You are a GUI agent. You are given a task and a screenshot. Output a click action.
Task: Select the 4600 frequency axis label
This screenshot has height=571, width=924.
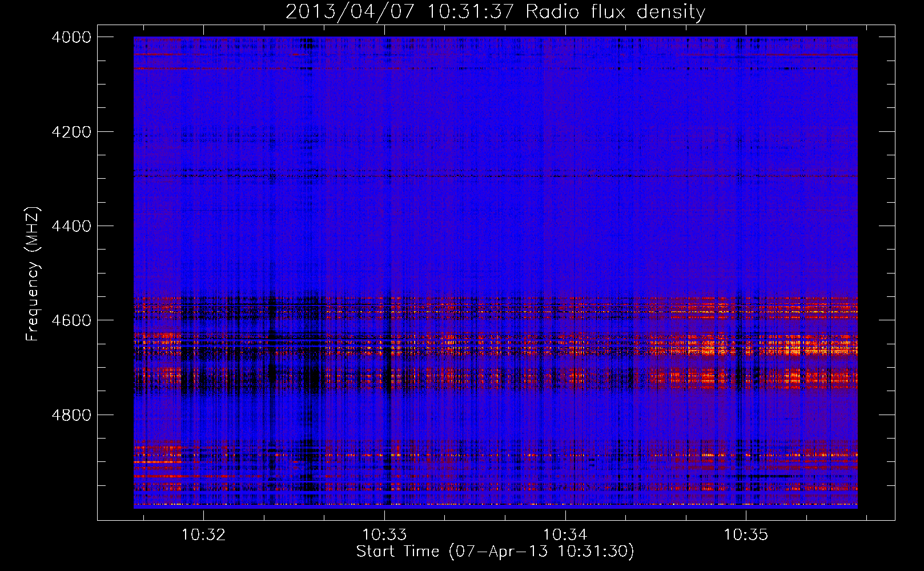[x=71, y=320]
